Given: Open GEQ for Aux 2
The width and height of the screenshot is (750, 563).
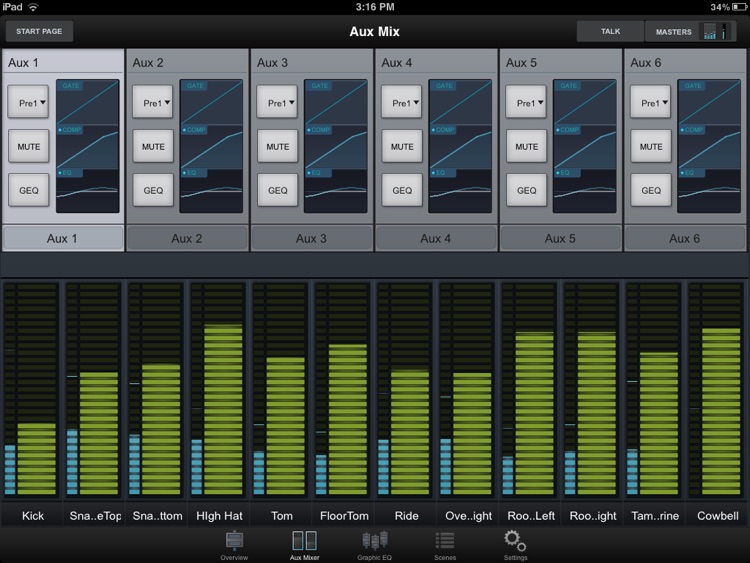Looking at the screenshot, I should 153,190.
